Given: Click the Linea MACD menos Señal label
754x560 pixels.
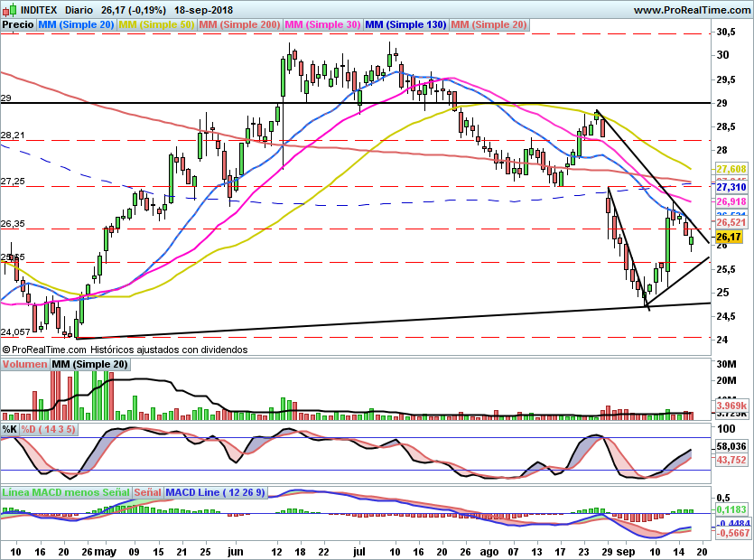Looking at the screenshot, I should (x=65, y=493).
